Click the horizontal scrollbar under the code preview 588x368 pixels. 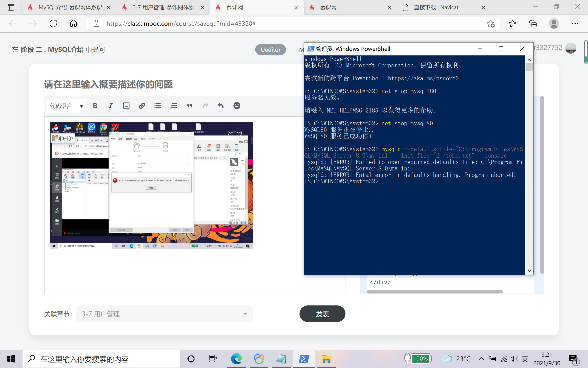coord(434,291)
